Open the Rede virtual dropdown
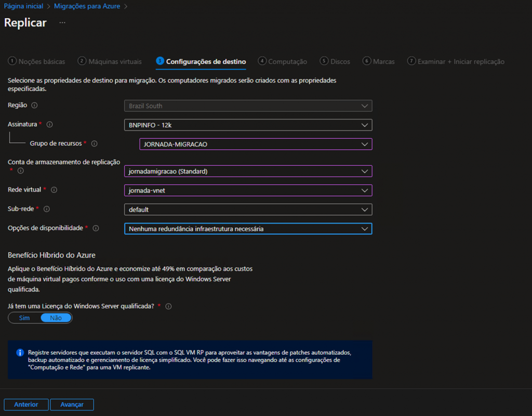The width and height of the screenshot is (532, 416). click(248, 190)
